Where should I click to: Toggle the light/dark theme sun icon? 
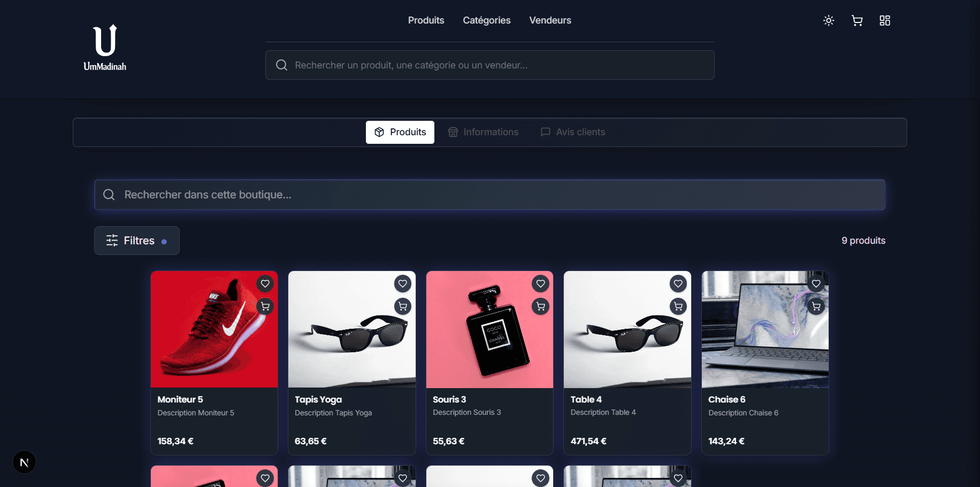tap(829, 20)
